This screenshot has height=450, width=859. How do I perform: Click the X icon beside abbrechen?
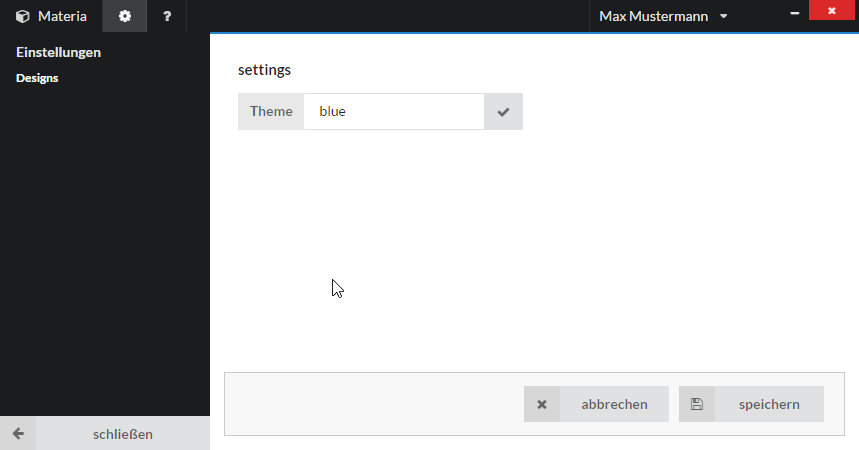542,405
